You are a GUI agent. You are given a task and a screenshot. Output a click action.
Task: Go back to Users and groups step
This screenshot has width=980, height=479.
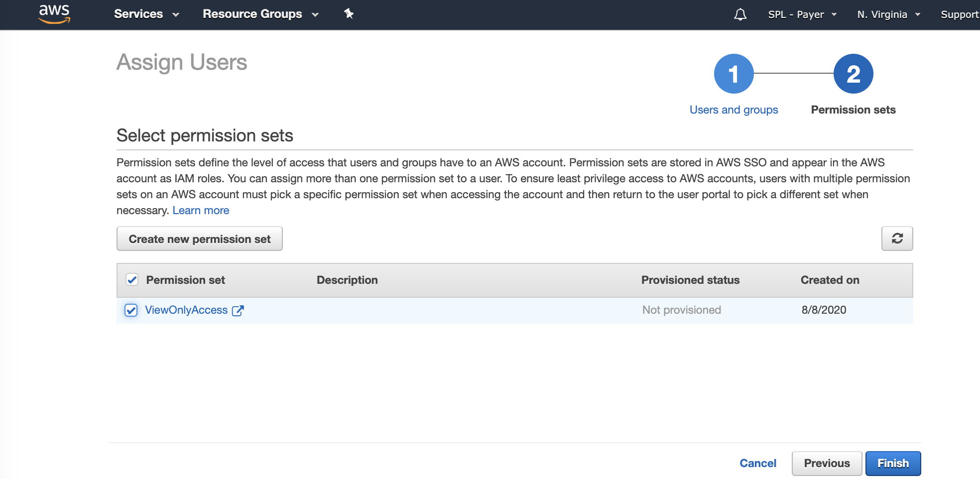tap(734, 110)
